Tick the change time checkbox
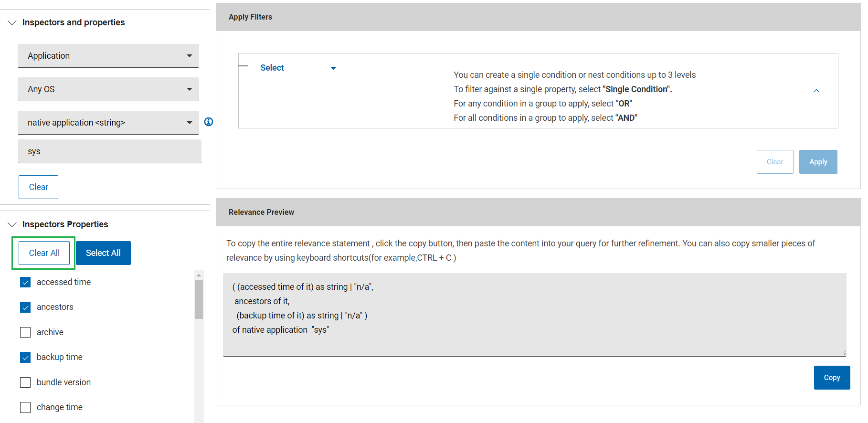The width and height of the screenshot is (868, 423). pyautogui.click(x=25, y=407)
